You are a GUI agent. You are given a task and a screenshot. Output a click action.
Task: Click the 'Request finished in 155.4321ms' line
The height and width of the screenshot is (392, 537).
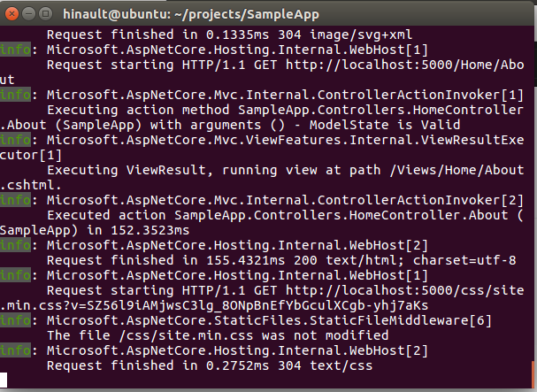point(177,260)
